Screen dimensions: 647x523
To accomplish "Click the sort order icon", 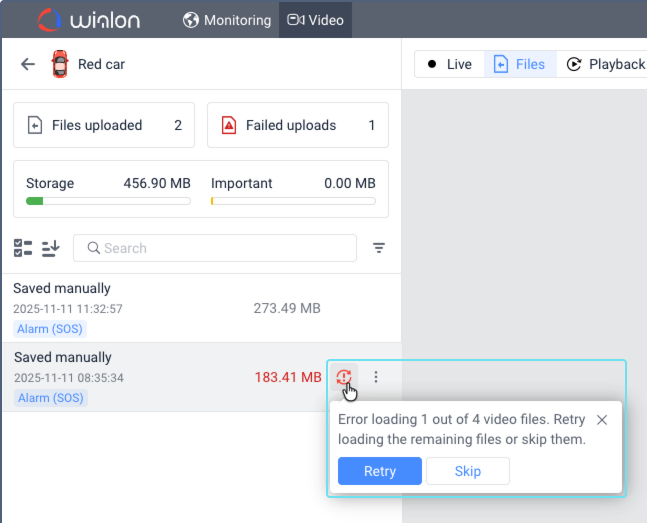I will coord(51,248).
